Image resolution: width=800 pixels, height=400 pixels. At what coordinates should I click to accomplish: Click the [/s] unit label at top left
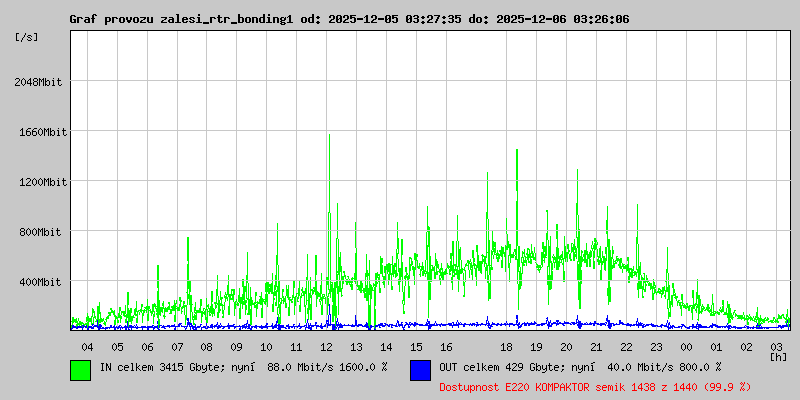27,37
